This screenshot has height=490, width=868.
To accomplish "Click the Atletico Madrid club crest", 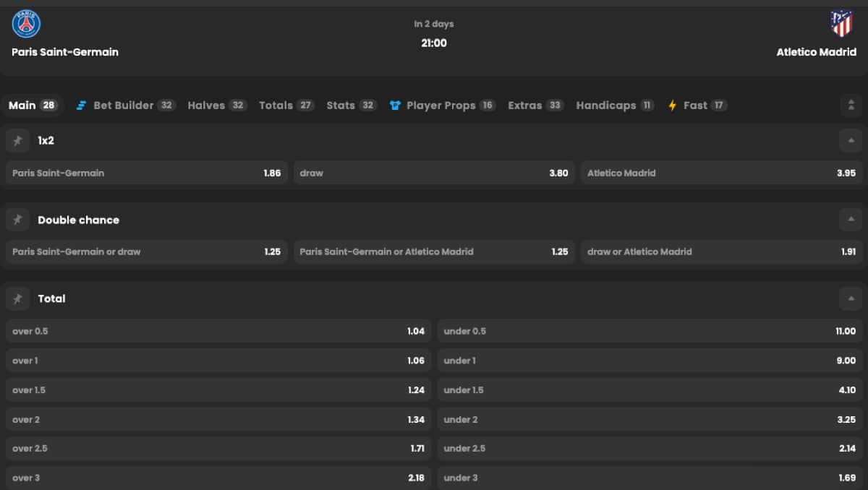I will [841, 23].
